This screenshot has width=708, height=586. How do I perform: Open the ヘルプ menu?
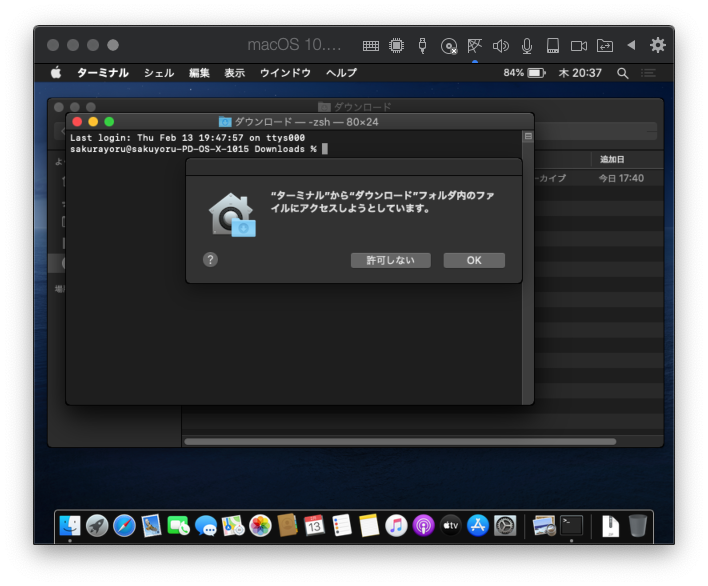pyautogui.click(x=341, y=73)
